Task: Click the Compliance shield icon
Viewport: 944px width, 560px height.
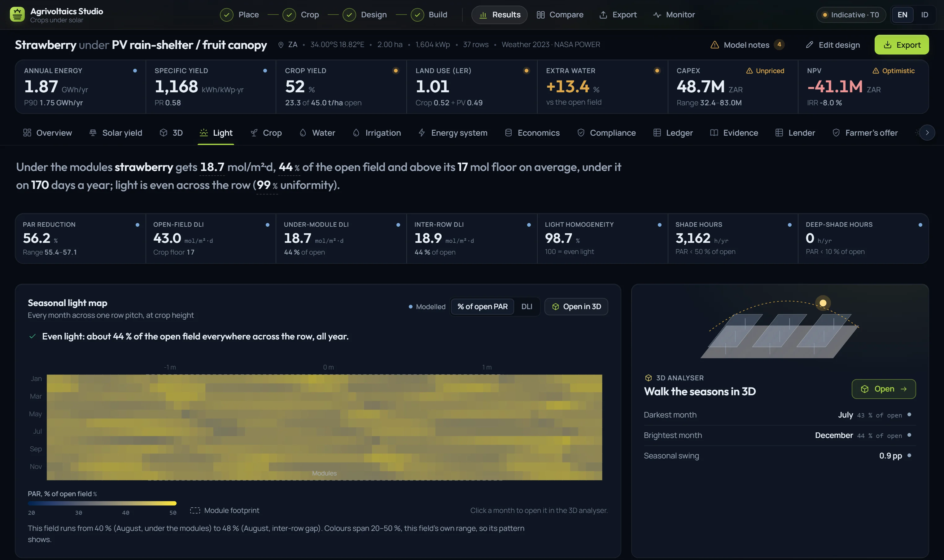Action: pyautogui.click(x=581, y=133)
